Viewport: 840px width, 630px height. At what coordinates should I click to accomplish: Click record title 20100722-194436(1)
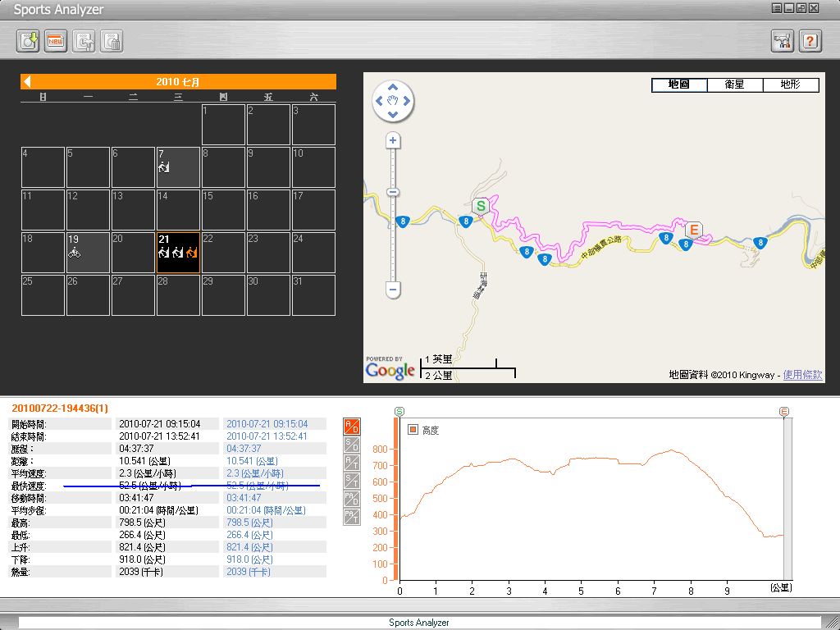[60, 409]
